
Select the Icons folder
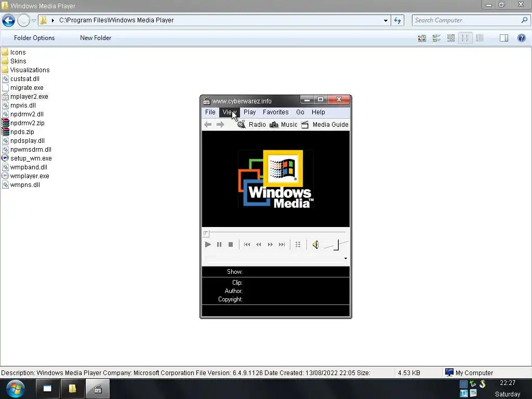(x=14, y=52)
